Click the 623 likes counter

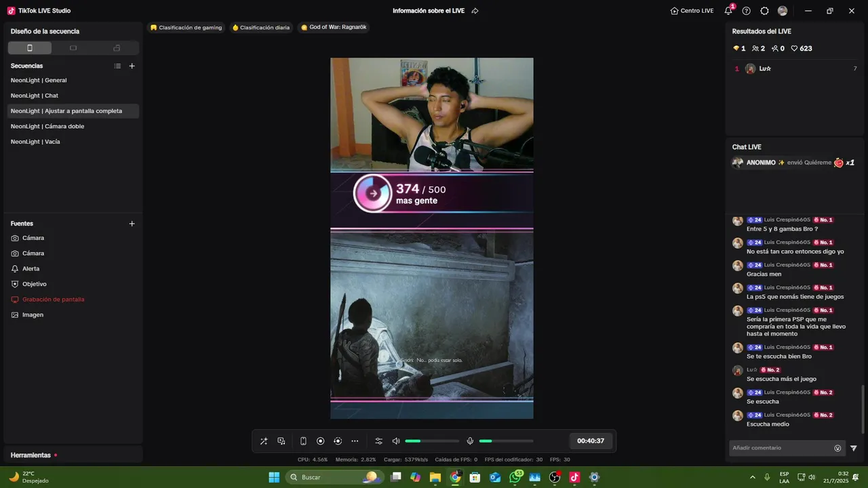pos(802,49)
